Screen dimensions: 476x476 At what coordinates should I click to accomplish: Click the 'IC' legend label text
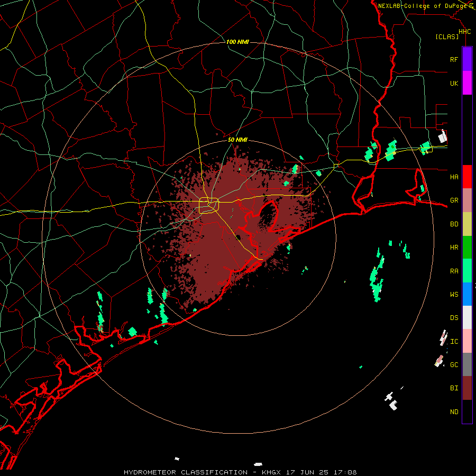click(454, 342)
